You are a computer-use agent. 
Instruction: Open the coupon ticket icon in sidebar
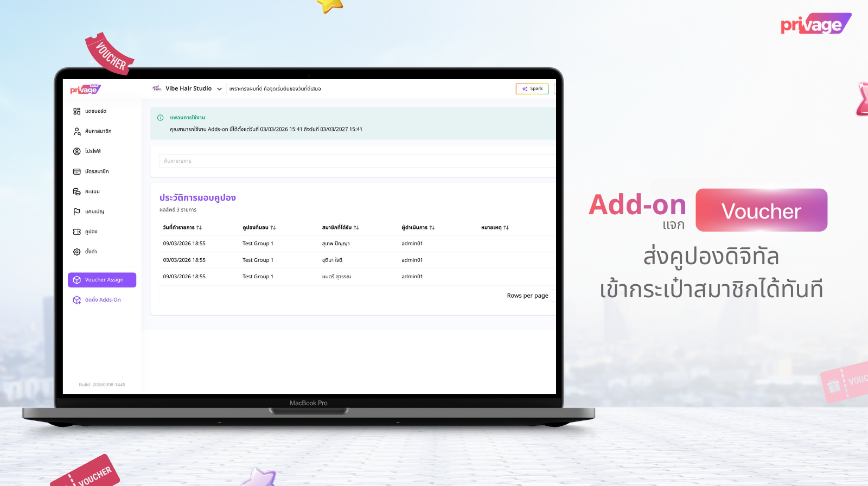click(77, 232)
